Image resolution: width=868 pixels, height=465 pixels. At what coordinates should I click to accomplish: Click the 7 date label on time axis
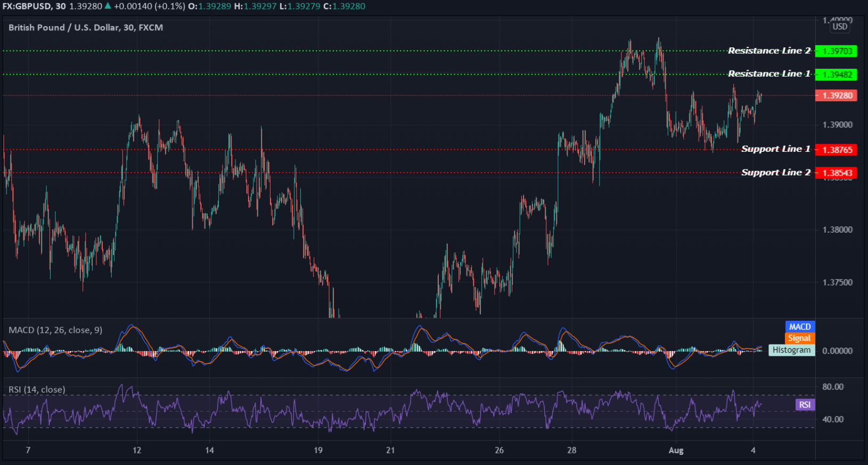[28, 451]
